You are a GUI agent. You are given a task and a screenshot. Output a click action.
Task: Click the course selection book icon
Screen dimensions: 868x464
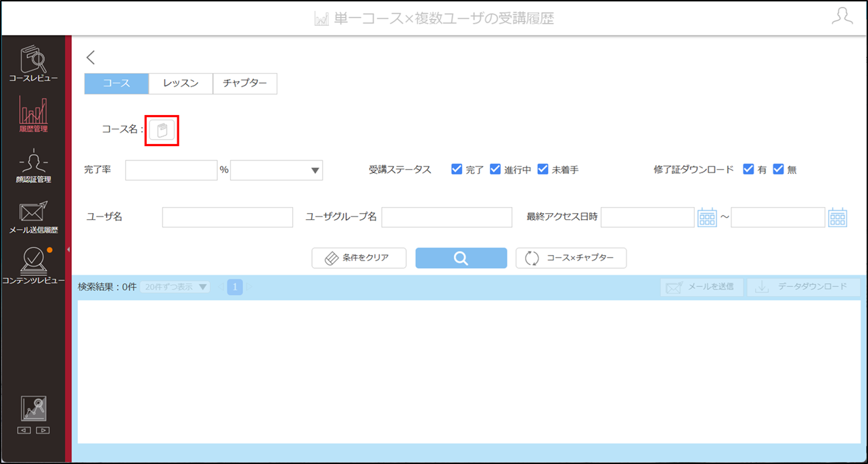point(162,131)
